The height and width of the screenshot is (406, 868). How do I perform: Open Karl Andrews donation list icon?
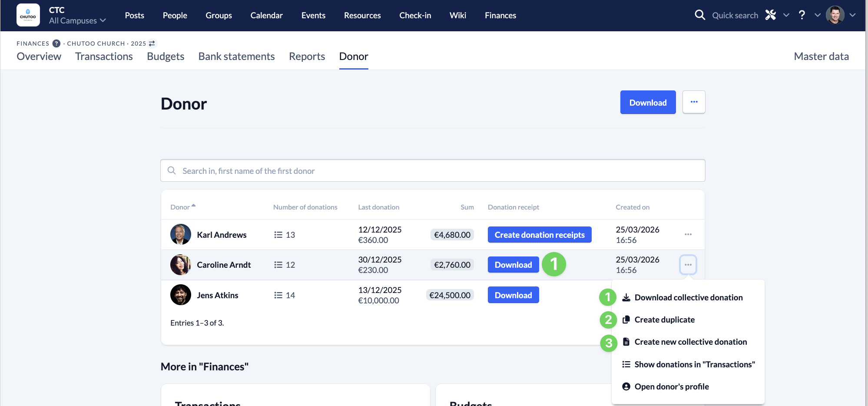278,235
